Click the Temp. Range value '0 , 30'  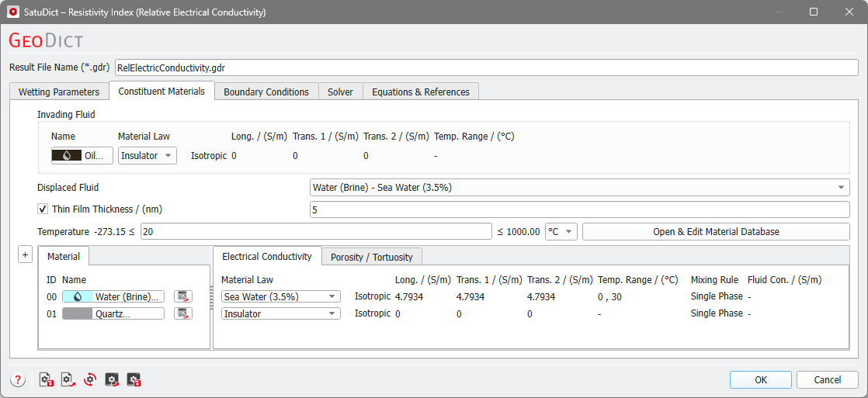click(x=610, y=296)
